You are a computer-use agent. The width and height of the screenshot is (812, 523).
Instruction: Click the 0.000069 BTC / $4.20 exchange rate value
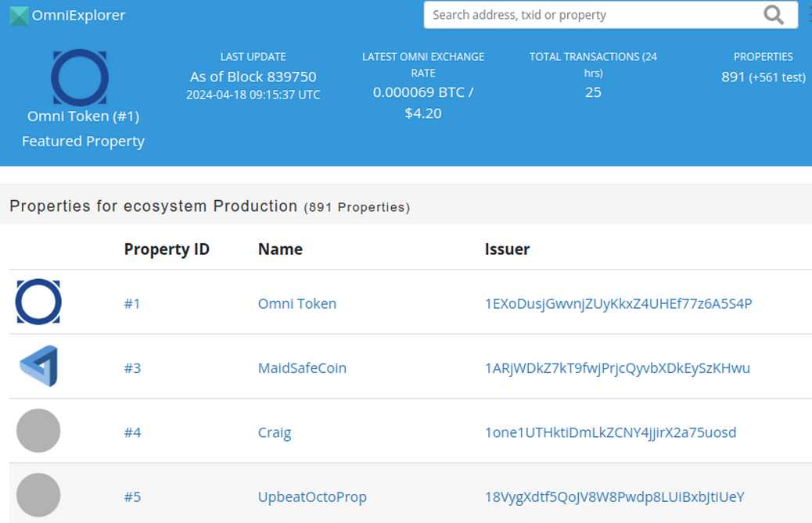(x=423, y=102)
